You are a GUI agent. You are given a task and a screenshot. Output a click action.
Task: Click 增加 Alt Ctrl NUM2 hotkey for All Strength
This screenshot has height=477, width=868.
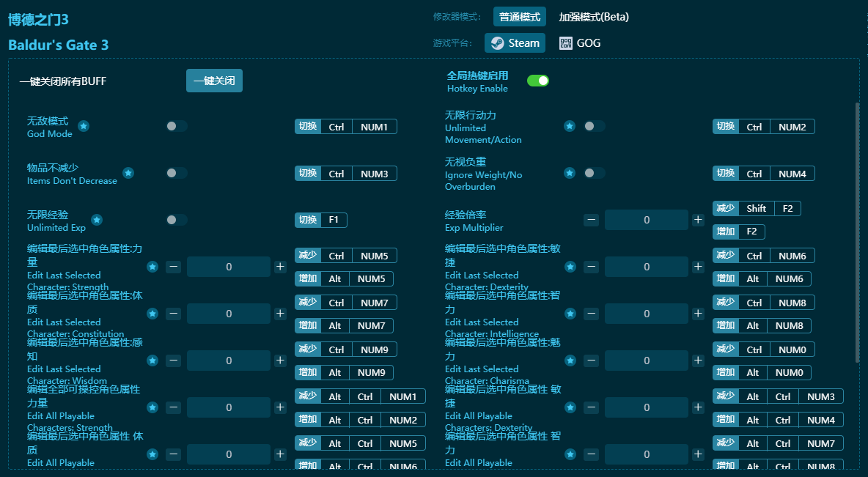click(360, 420)
